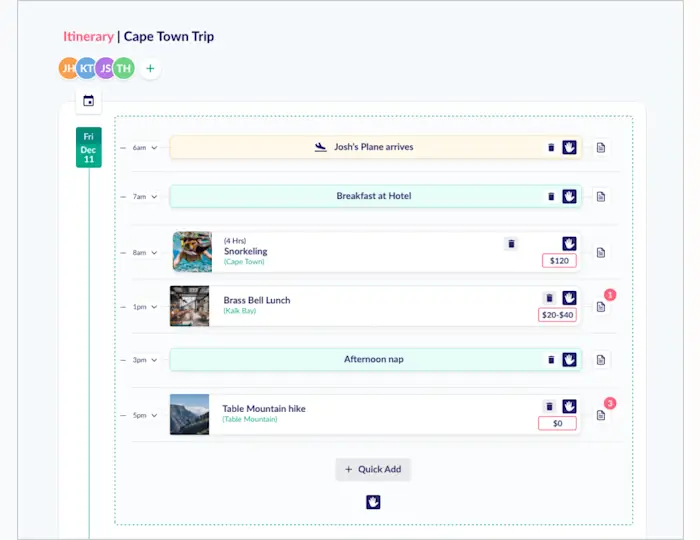Click the Breakfast at Hotel title
700x540 pixels.
pos(374,196)
